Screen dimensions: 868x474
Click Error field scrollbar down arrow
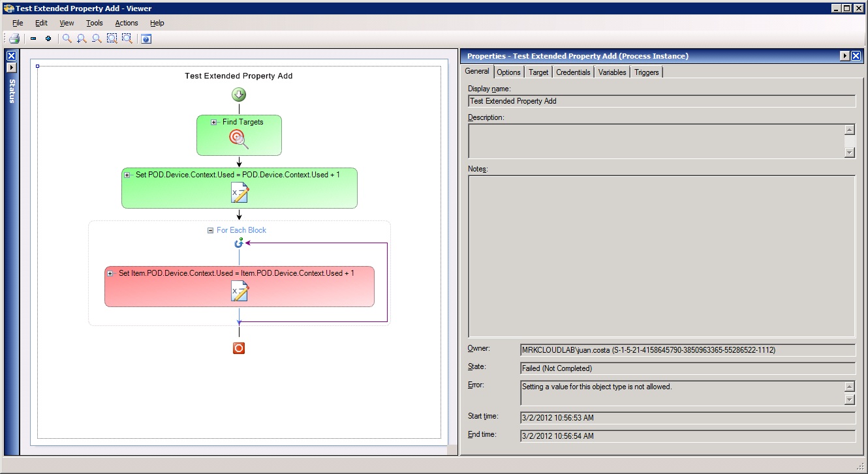click(850, 400)
